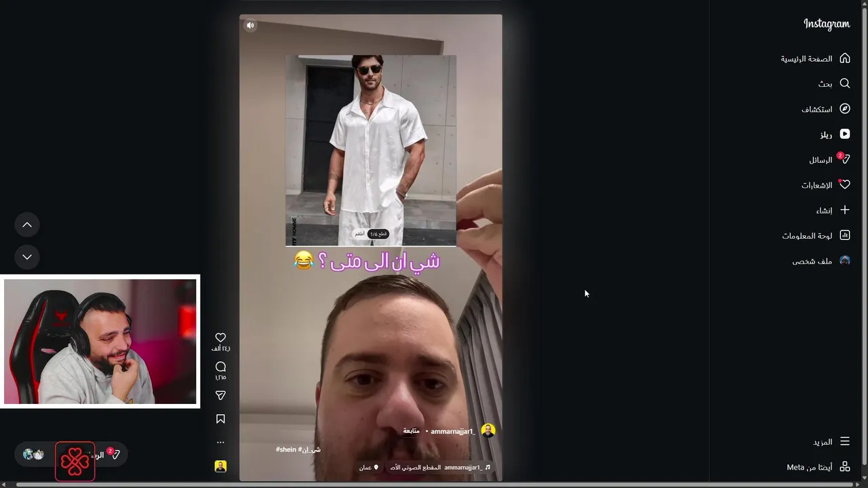Select ريلز in the sidebar

click(x=834, y=134)
